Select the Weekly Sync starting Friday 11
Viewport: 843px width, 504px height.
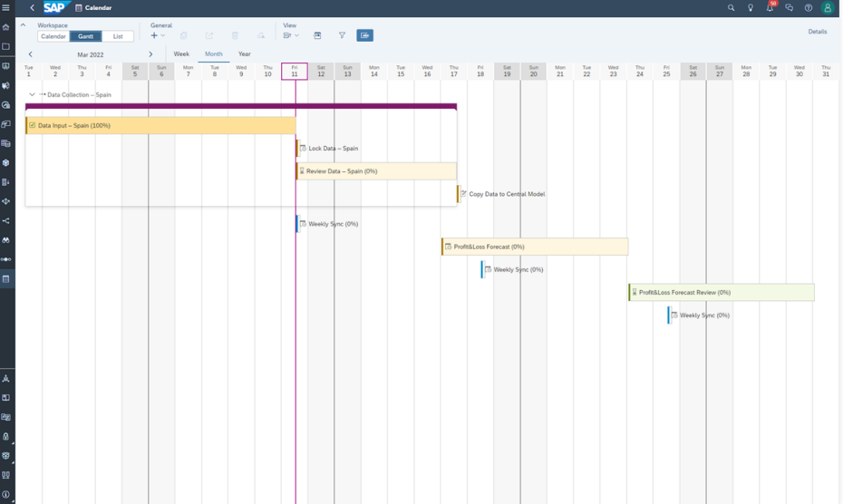[328, 224]
